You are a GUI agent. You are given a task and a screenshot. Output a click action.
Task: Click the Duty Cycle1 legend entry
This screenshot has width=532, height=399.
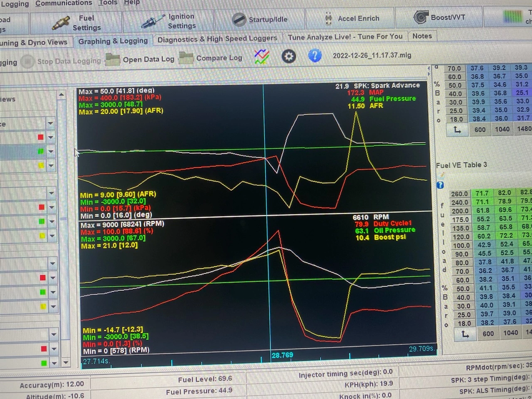pyautogui.click(x=383, y=224)
